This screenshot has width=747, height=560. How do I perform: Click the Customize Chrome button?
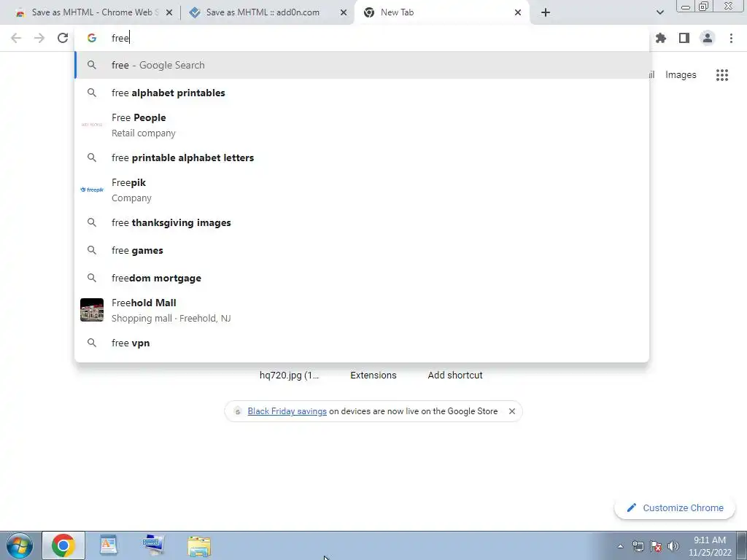675,508
